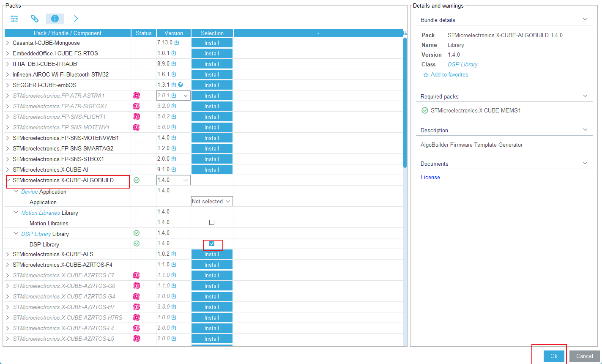Click green check icon beside X-CUBE-MEMS1 required pack
Image resolution: width=602 pixels, height=364 pixels.
pos(425,111)
